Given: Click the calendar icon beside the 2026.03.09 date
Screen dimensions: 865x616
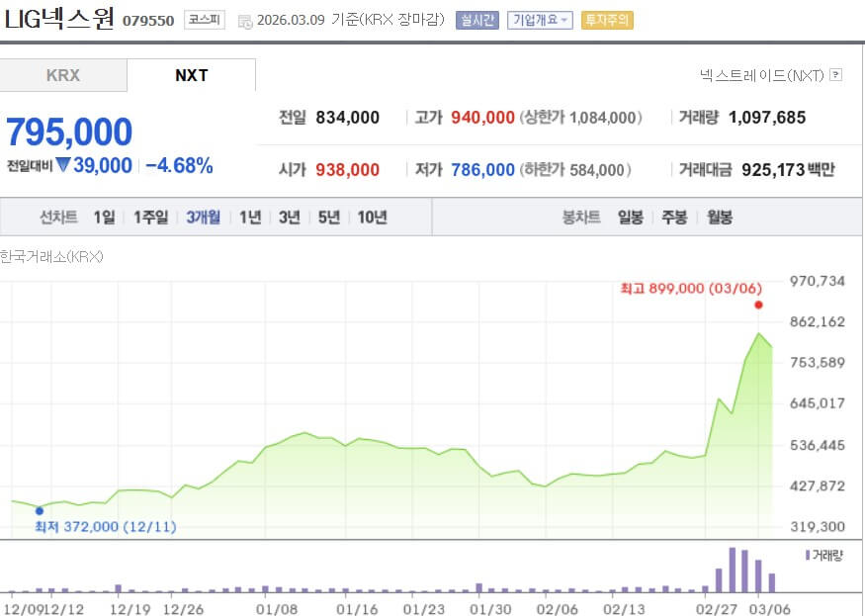Looking at the screenshot, I should 243,18.
